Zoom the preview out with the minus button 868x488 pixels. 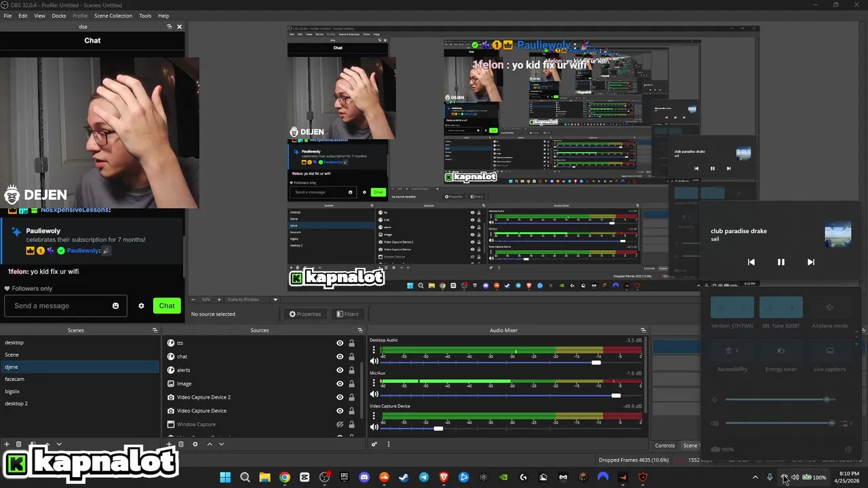[193, 300]
